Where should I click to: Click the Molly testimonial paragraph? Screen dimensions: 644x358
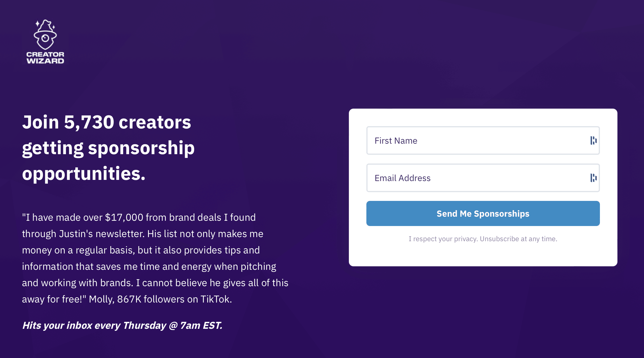click(x=155, y=258)
